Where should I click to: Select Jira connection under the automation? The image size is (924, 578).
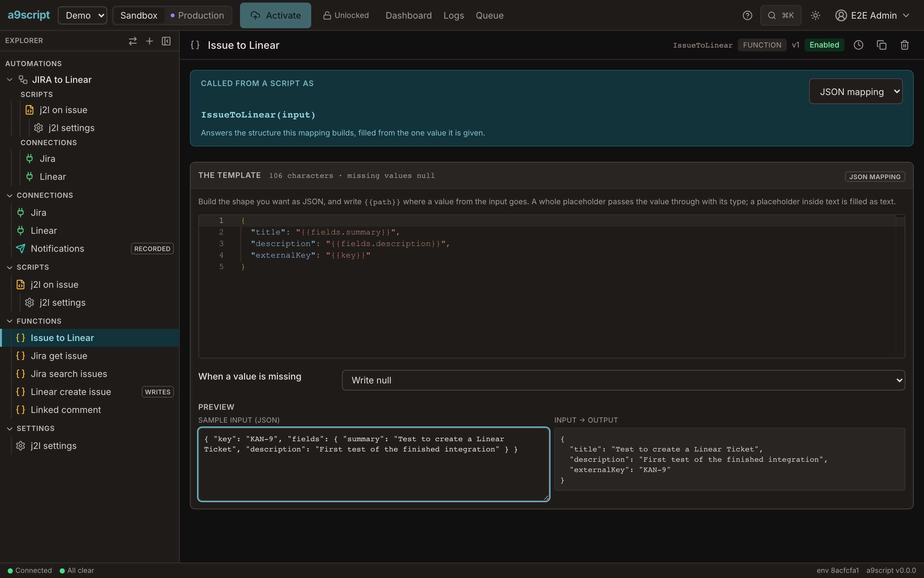click(x=47, y=159)
